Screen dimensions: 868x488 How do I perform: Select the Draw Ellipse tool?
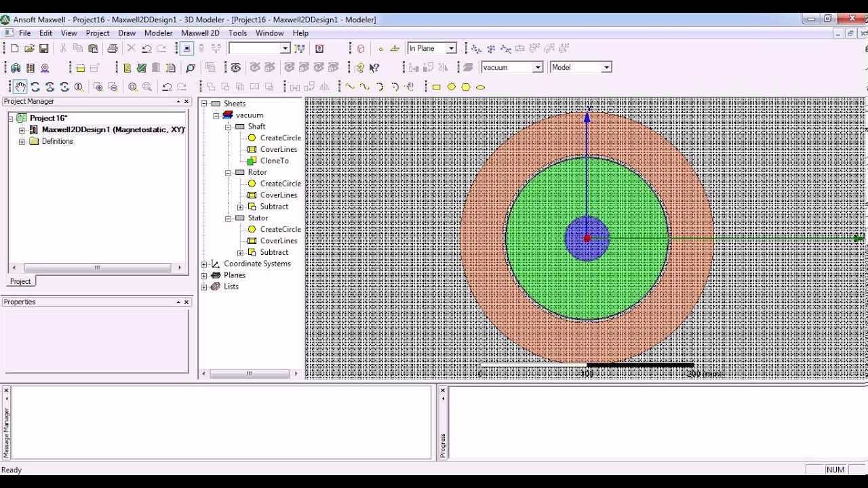[x=481, y=87]
